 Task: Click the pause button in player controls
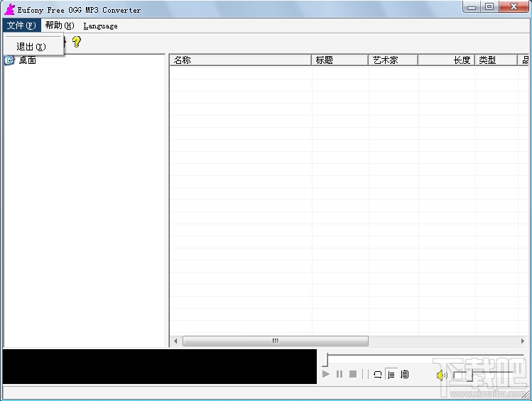(340, 374)
